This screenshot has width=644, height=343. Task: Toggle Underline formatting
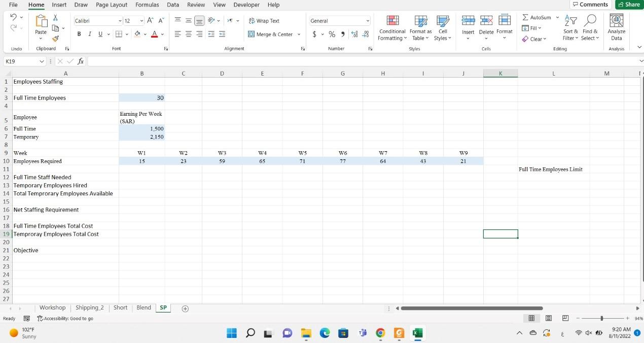tap(100, 35)
